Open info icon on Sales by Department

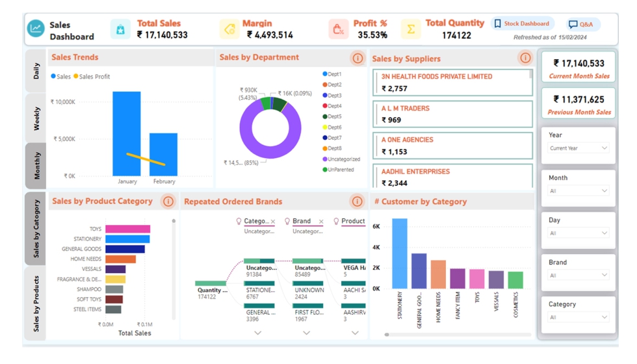click(357, 58)
